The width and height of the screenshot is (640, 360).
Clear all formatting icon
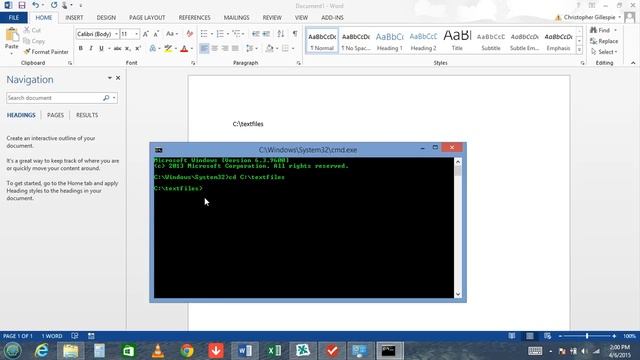pyautogui.click(x=189, y=34)
